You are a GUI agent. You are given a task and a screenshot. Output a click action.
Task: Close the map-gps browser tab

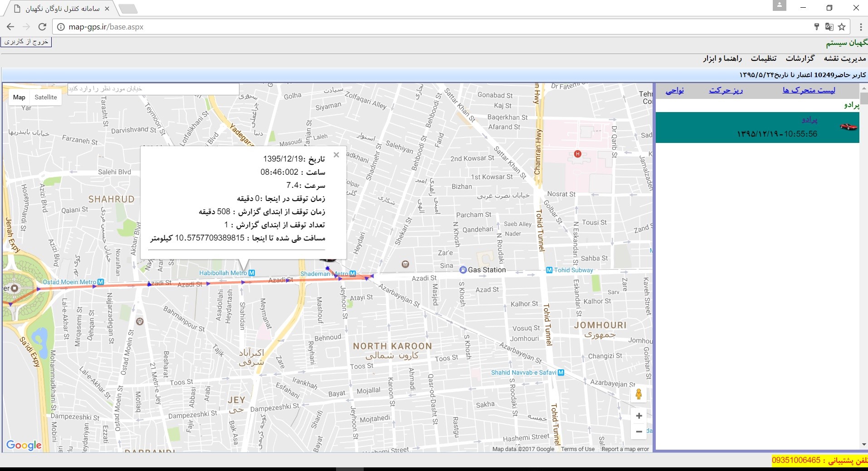[x=107, y=9]
